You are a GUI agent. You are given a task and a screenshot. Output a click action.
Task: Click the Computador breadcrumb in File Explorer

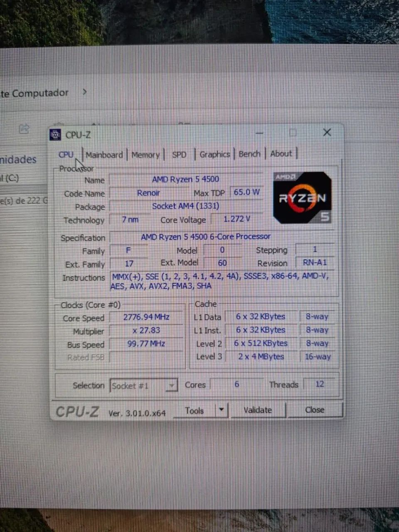(34, 93)
